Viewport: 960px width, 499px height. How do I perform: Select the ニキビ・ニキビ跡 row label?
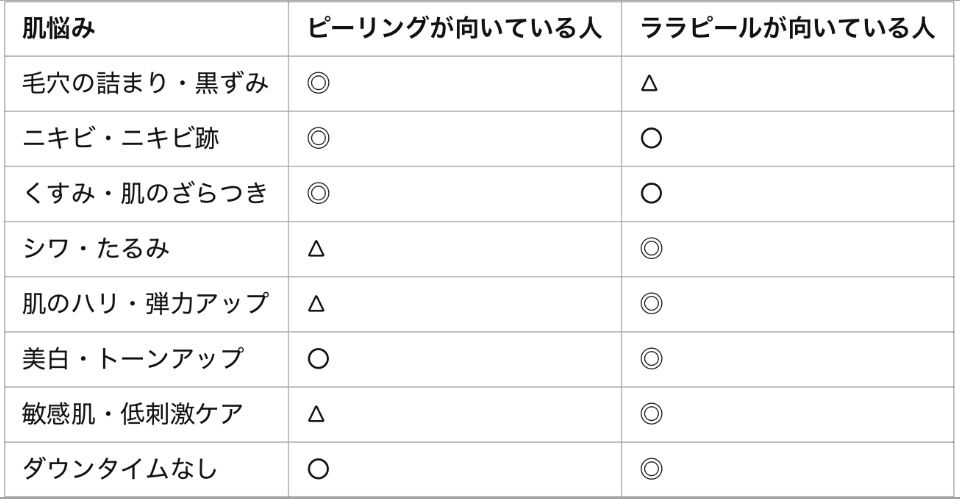(120, 139)
